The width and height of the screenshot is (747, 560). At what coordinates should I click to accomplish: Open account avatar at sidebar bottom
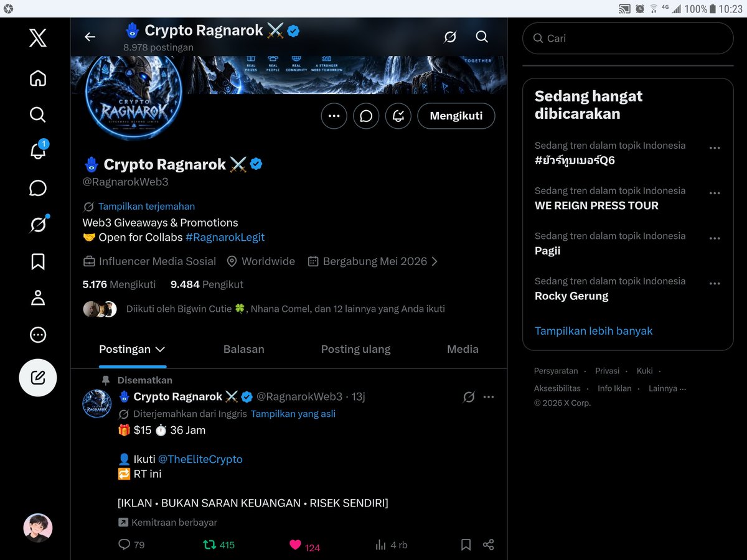(38, 528)
